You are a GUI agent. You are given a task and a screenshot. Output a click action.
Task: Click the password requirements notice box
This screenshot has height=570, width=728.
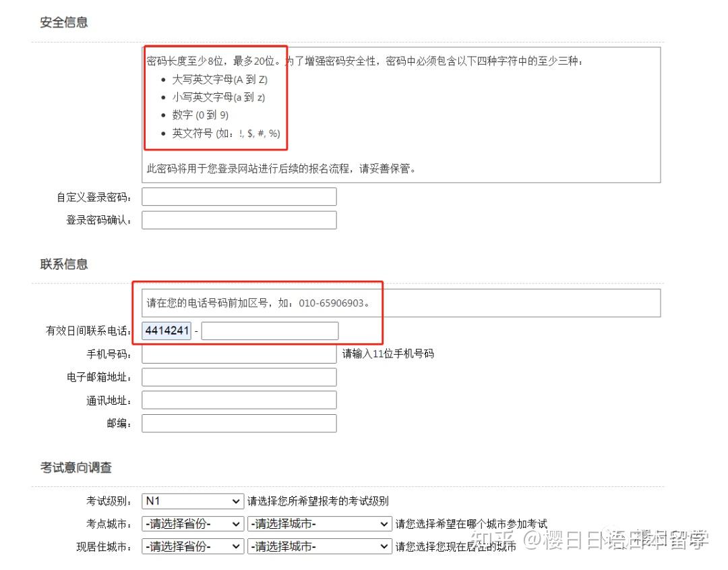(x=401, y=111)
